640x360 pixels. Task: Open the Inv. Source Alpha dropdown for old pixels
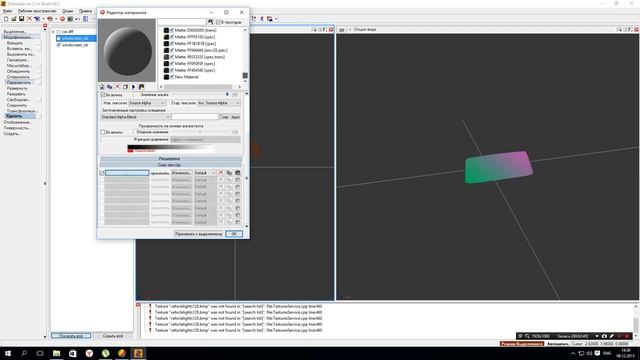click(x=219, y=103)
